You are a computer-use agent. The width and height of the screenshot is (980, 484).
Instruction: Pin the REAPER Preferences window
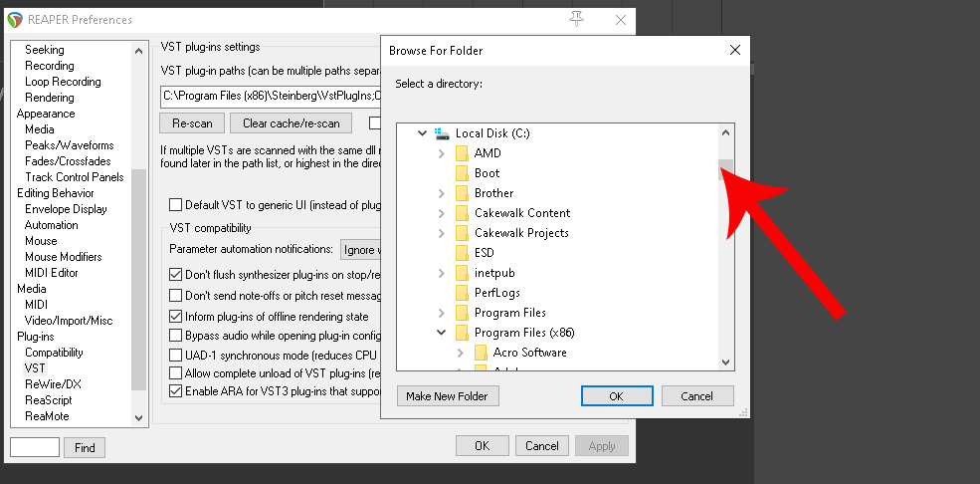[x=576, y=20]
